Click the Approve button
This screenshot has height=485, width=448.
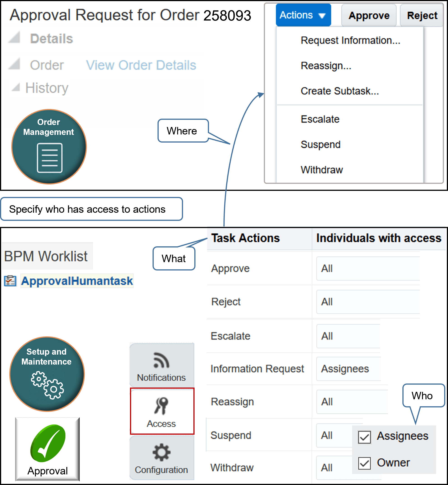(x=369, y=15)
